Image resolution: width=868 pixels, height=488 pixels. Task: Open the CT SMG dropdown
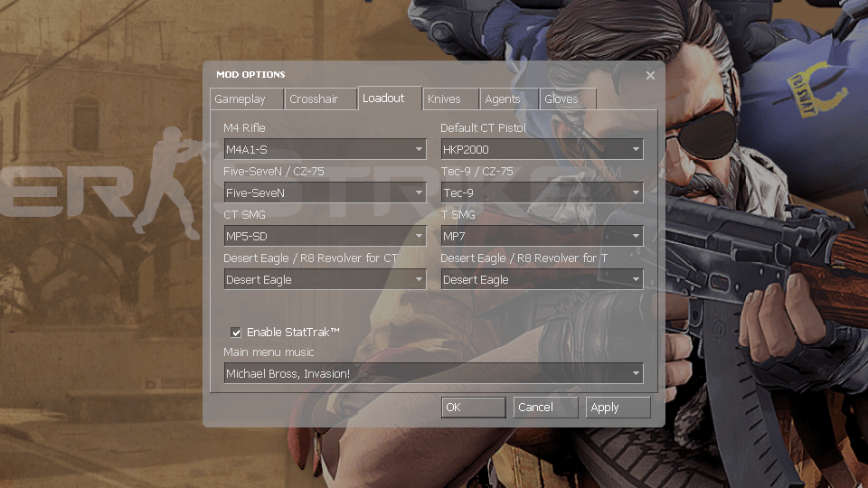pos(325,236)
